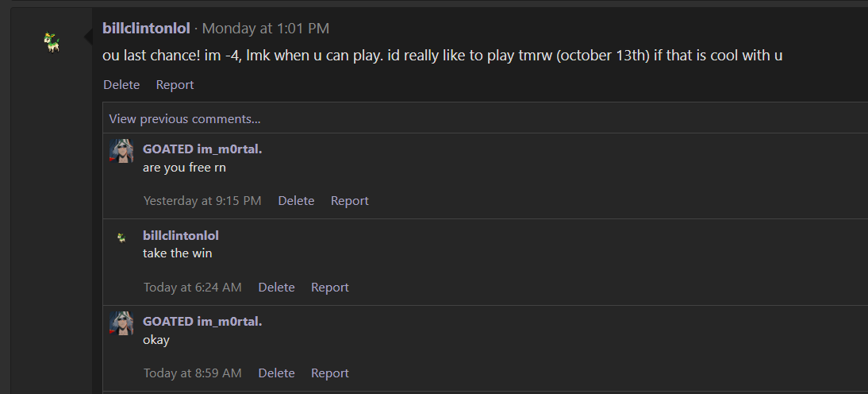Image resolution: width=868 pixels, height=394 pixels.
Task: Click im_m0rtal's avatar beside 'are you free rn'
Action: pyautogui.click(x=121, y=151)
